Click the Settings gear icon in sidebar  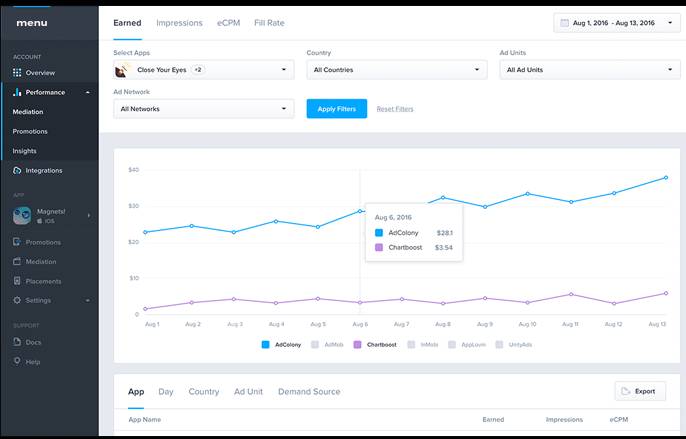click(x=17, y=300)
